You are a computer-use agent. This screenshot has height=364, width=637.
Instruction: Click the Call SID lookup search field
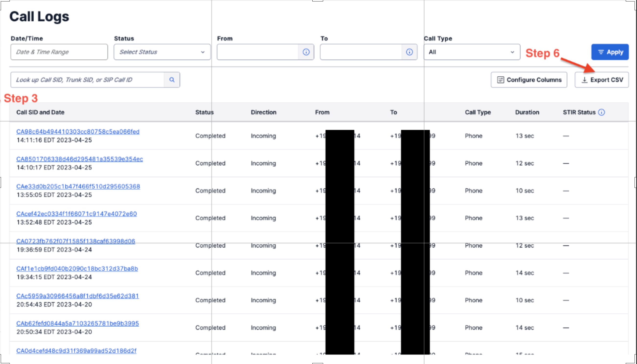[x=87, y=80]
